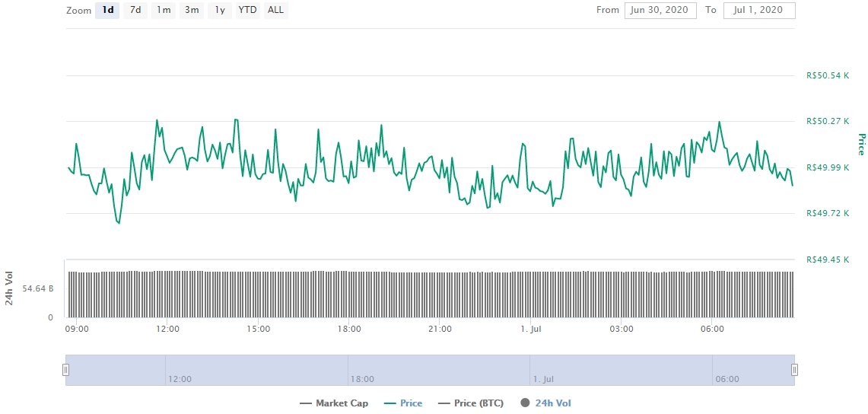
Task: Click the vertical Price axis title
Action: tap(861, 144)
